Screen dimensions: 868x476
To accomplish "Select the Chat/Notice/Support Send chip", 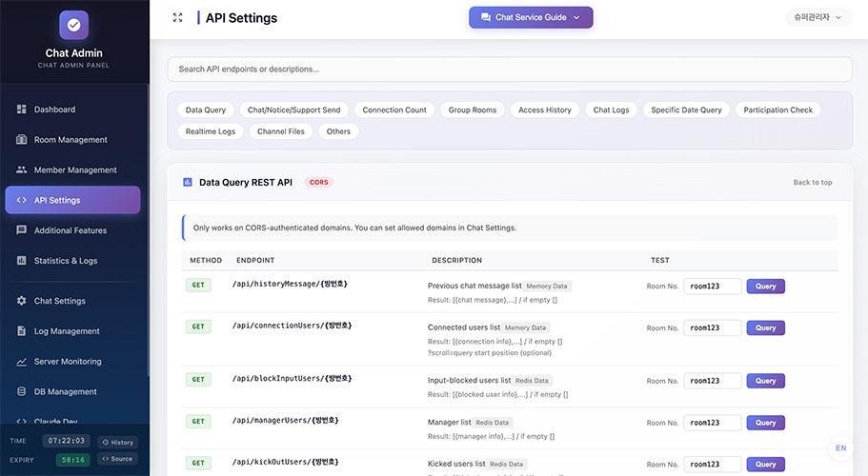I will 294,110.
